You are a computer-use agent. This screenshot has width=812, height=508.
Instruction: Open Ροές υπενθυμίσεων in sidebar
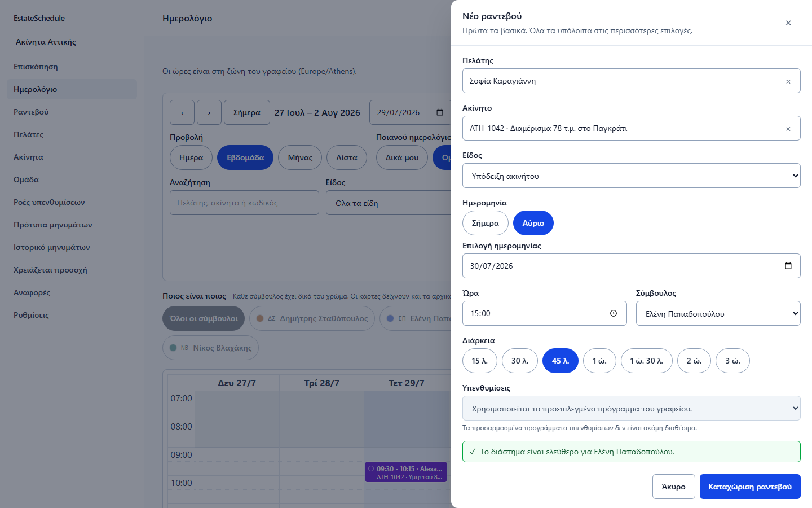coord(49,202)
